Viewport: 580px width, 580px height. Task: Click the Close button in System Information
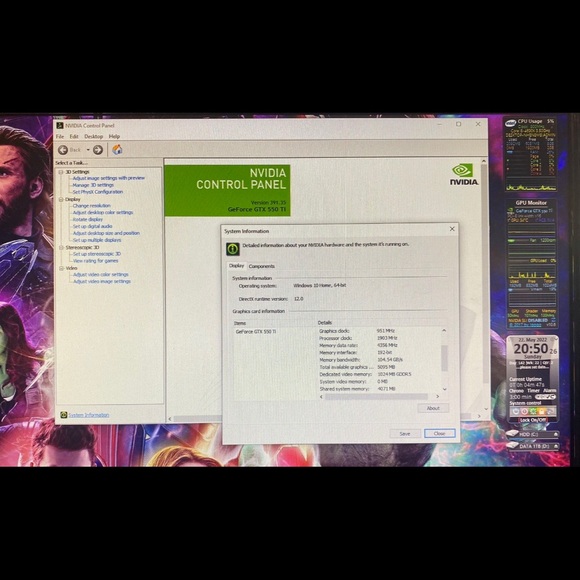click(x=439, y=434)
